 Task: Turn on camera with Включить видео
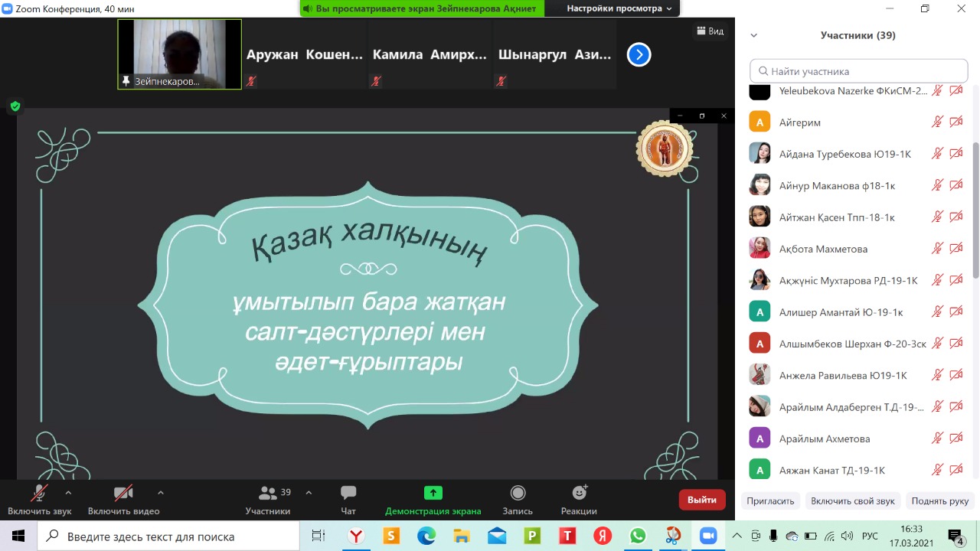coord(123,494)
